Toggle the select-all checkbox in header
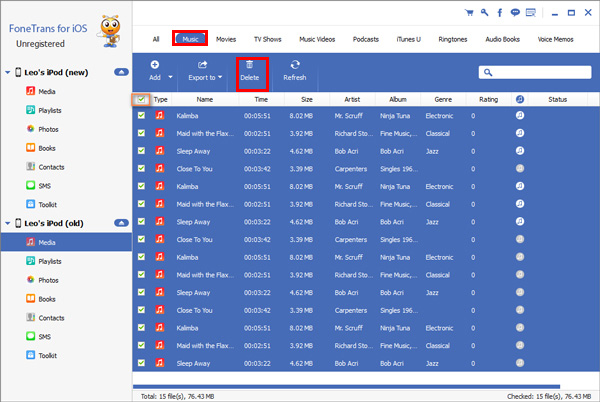Viewport: 600px width, 402px height. click(141, 99)
